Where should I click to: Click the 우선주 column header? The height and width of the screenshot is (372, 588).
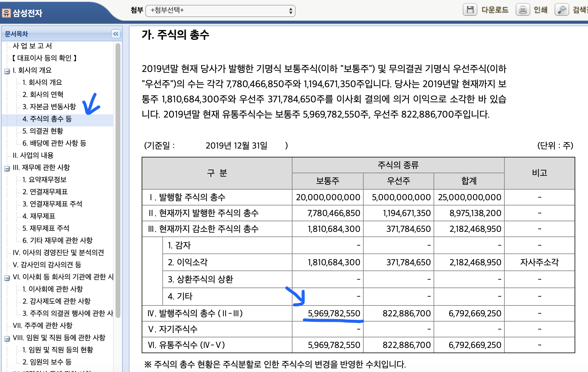click(x=398, y=181)
